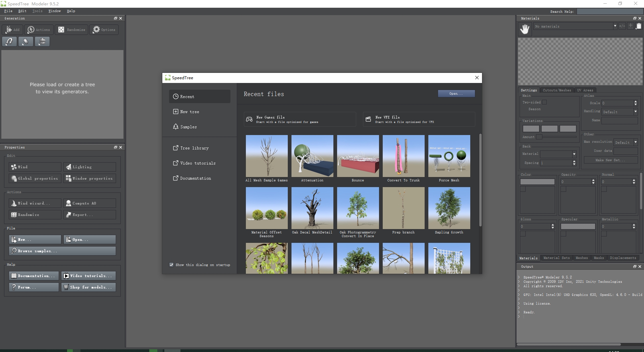644x352 pixels.
Task: Click the New VFX file button
Action: (x=419, y=119)
